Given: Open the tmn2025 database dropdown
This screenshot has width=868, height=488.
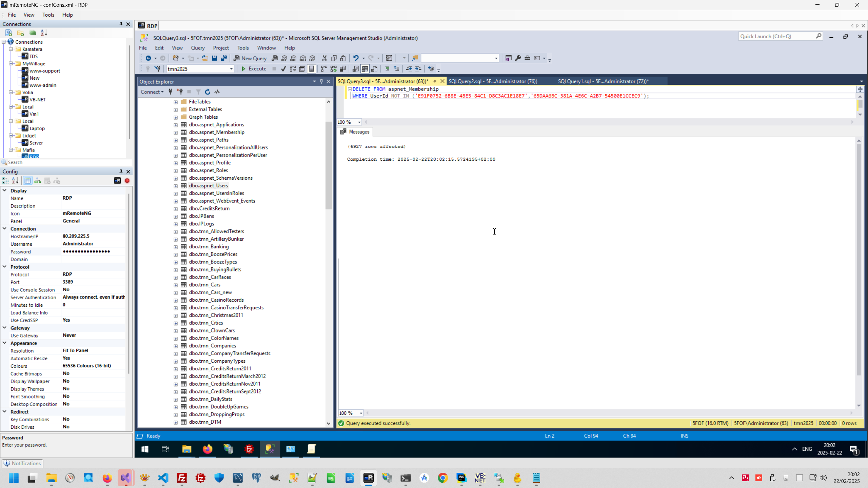Looking at the screenshot, I should point(231,69).
